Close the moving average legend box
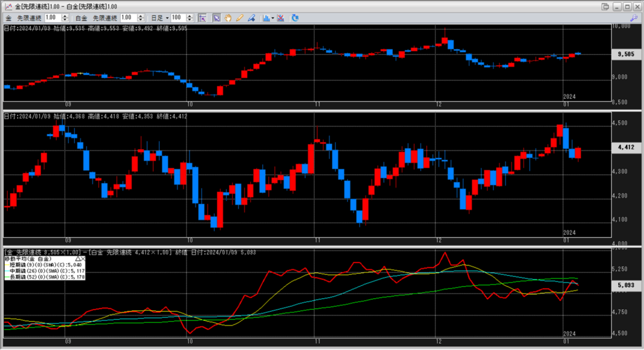 82,259
